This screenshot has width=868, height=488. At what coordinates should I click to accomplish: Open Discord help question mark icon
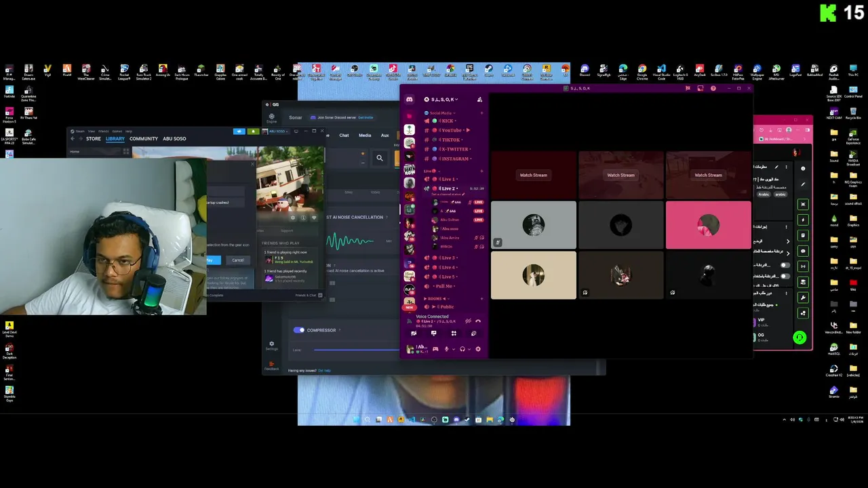713,88
